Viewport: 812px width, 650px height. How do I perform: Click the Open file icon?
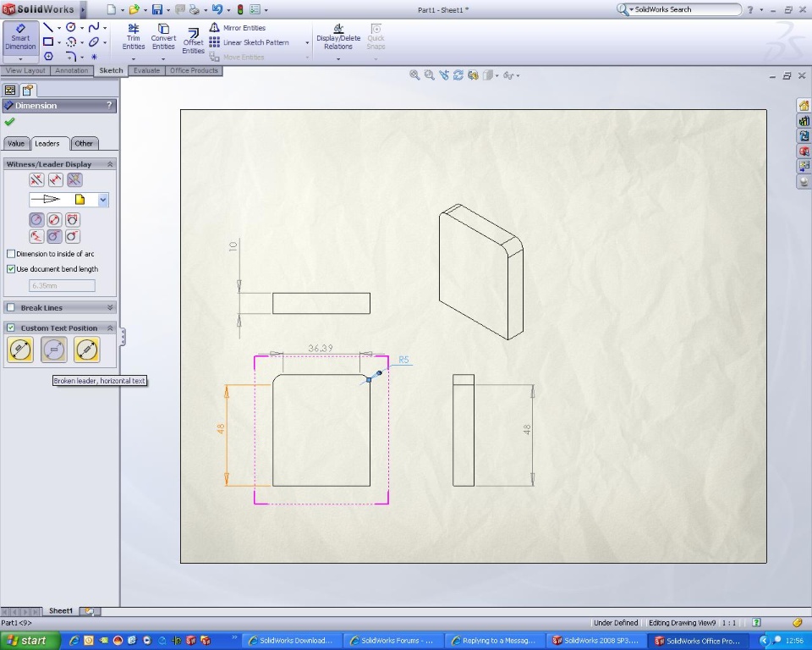point(134,9)
